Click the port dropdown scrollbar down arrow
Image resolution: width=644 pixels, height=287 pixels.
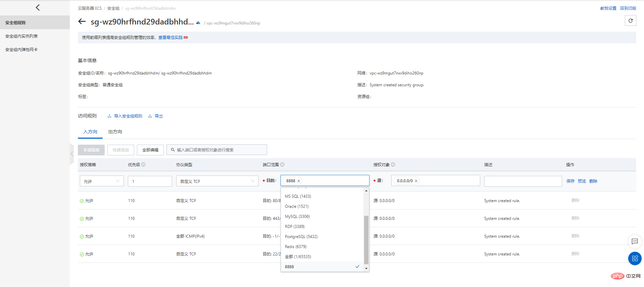click(366, 269)
